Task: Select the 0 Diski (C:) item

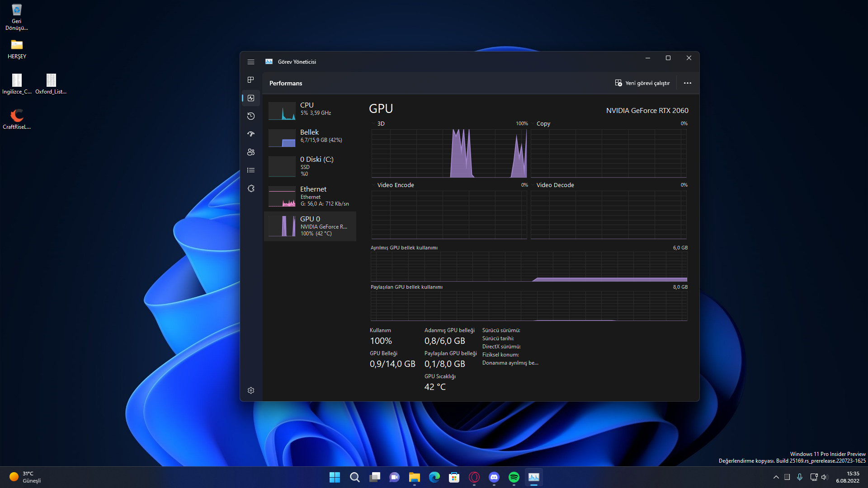Action: (x=310, y=166)
